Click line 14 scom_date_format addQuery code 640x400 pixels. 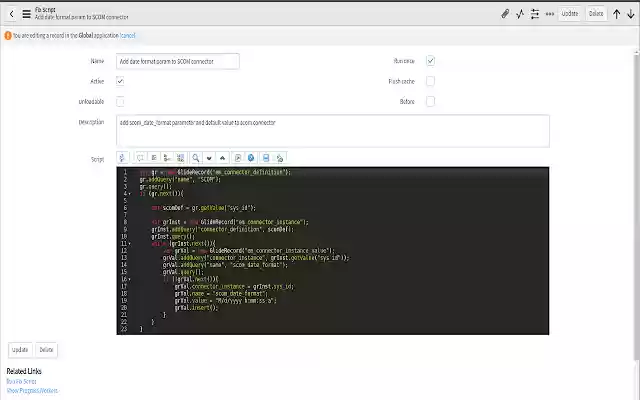(x=225, y=265)
